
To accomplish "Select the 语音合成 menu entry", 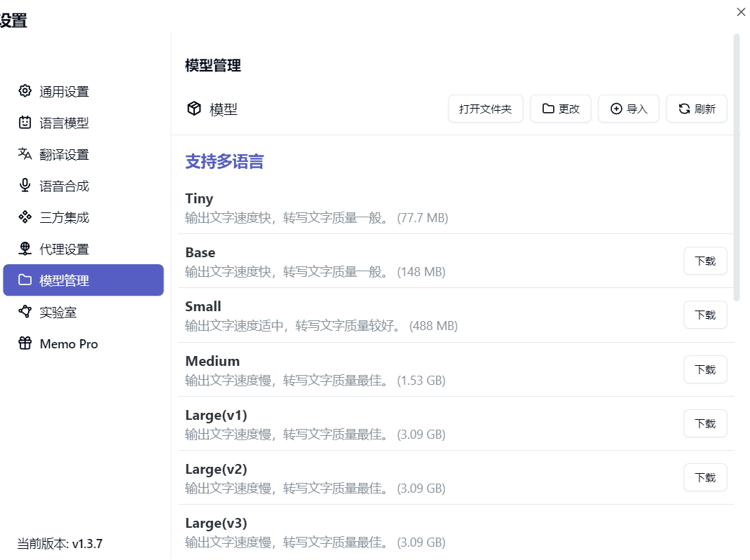I will [83, 186].
